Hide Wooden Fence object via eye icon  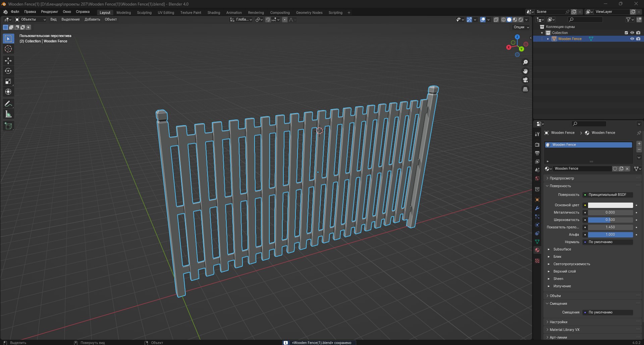coord(632,39)
